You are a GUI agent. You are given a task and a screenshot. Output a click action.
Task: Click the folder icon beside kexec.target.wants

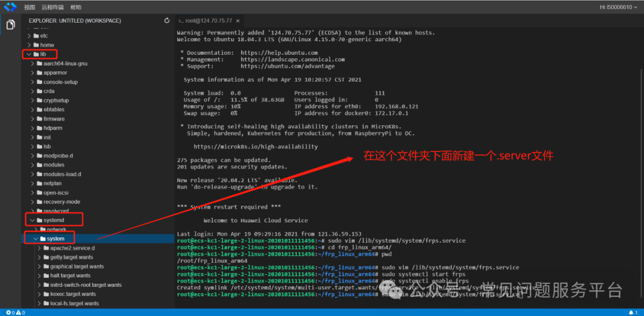click(46, 294)
